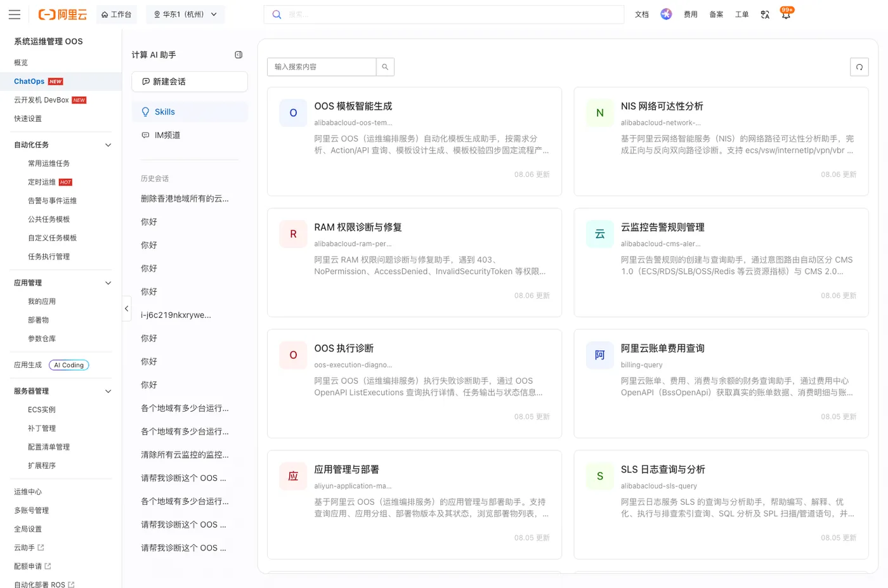Click the IM频道 chat icon
This screenshot has height=588, width=888.
coord(145,135)
